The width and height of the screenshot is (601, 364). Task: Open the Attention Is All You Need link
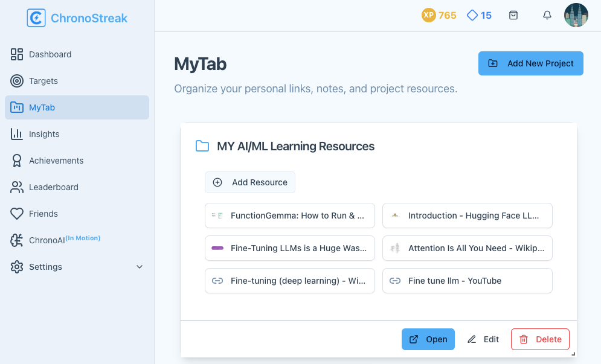(x=467, y=248)
